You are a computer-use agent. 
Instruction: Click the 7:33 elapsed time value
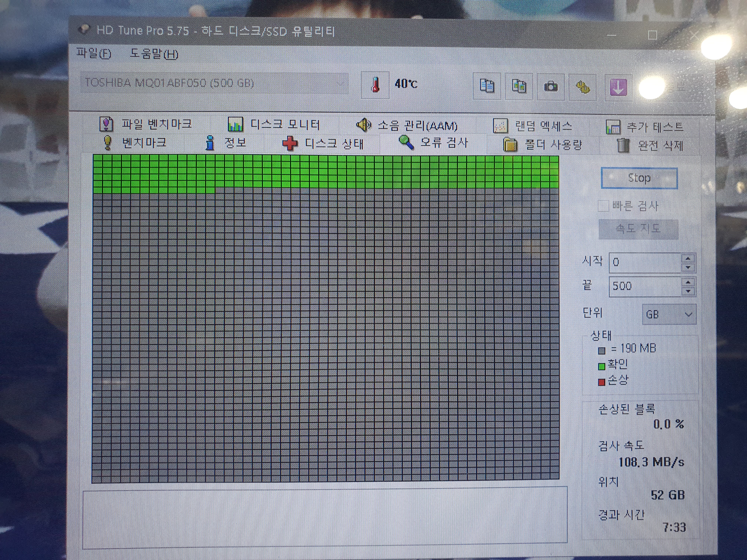(x=674, y=527)
